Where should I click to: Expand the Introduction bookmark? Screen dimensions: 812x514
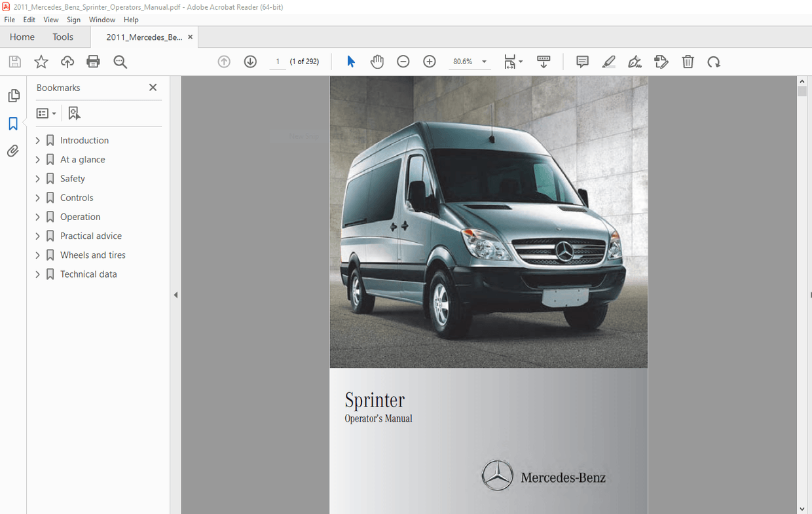(37, 139)
